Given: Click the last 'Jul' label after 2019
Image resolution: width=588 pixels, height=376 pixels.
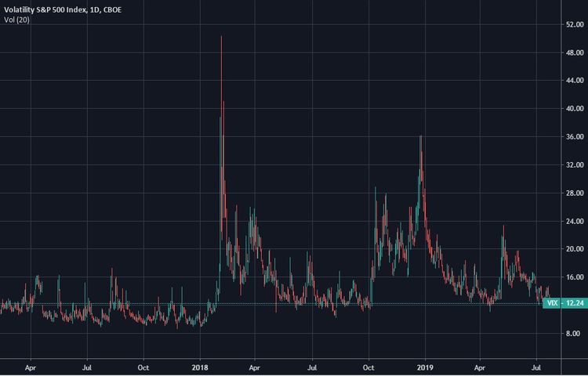Looking at the screenshot, I should tap(536, 367).
